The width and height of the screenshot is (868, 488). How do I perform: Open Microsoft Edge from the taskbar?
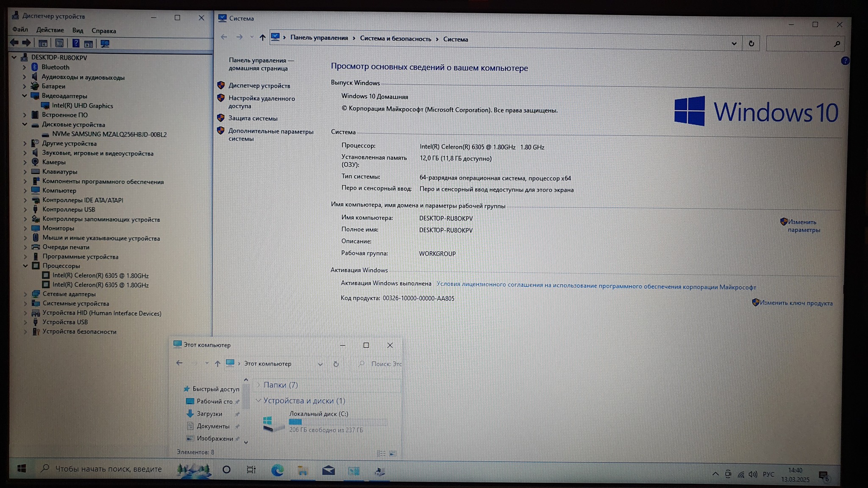pos(277,470)
